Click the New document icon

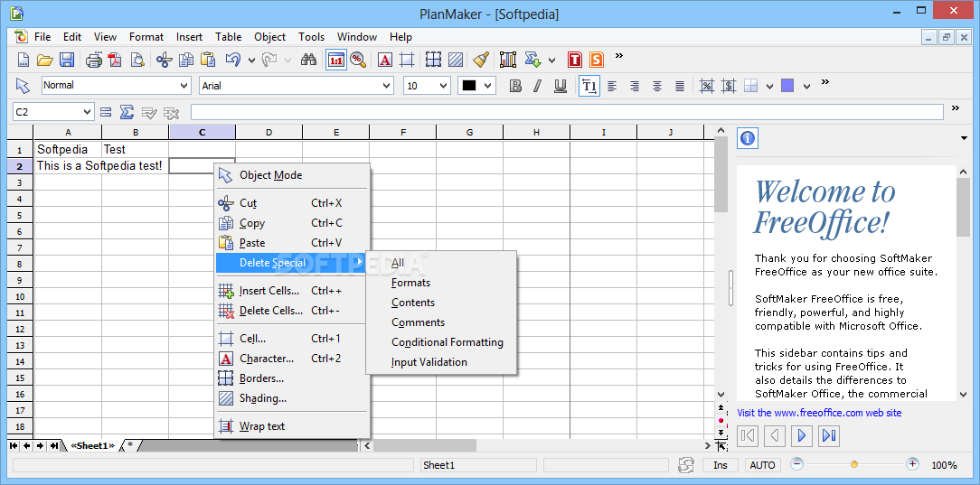coord(23,60)
